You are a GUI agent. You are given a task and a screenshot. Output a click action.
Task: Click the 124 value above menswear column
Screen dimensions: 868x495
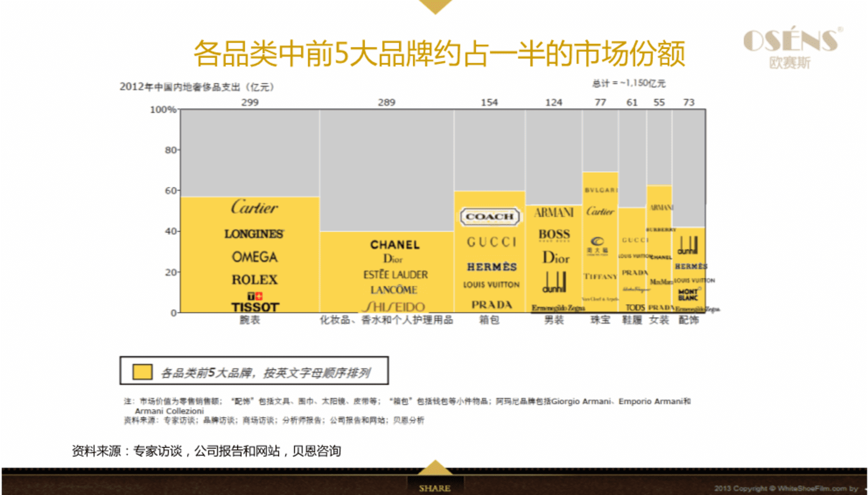(x=554, y=102)
